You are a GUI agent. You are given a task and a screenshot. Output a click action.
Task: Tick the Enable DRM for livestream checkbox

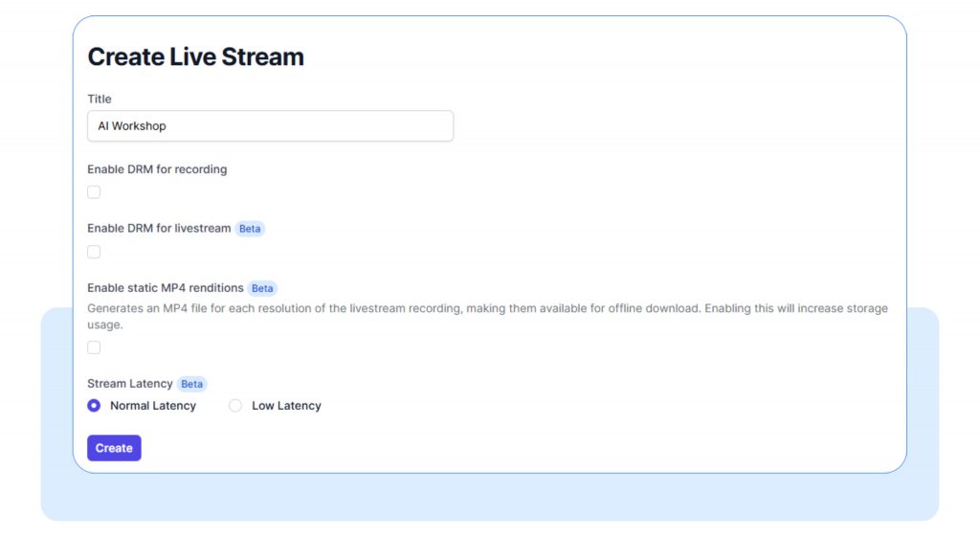(x=94, y=253)
